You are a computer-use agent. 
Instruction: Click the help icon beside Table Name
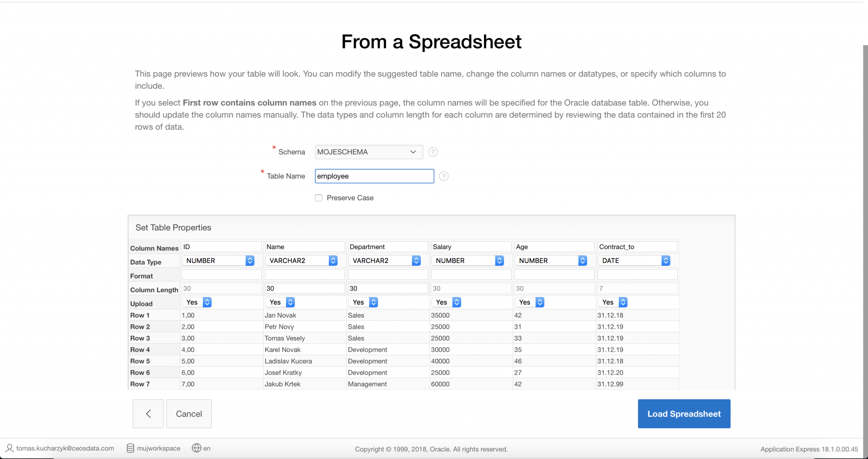click(x=443, y=176)
